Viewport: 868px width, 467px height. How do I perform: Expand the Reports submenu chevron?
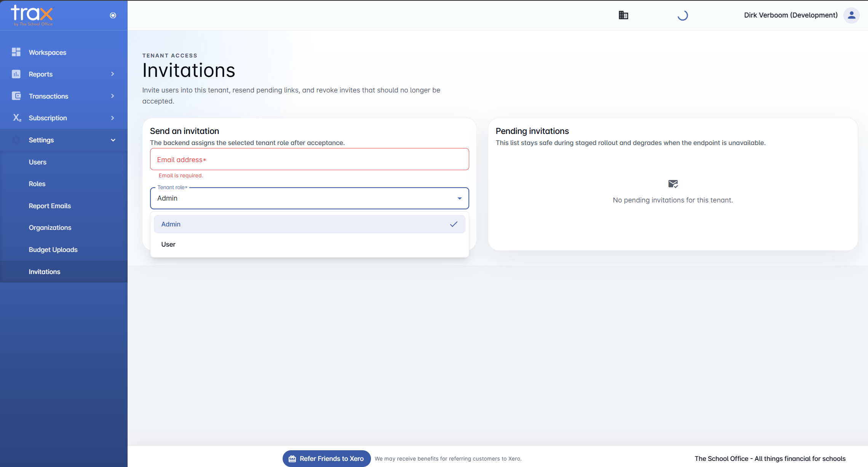113,74
